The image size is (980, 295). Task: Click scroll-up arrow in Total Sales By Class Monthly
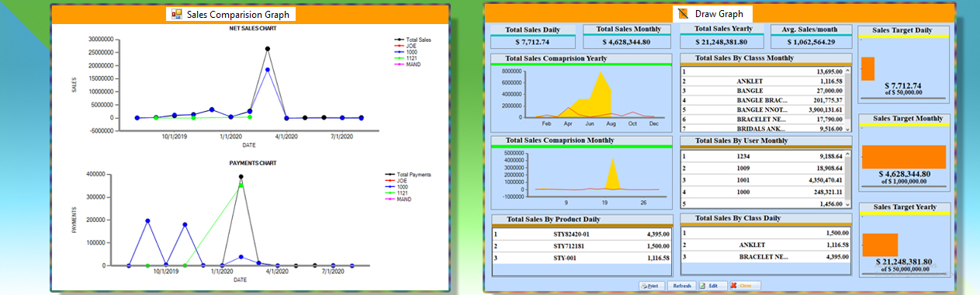point(848,71)
